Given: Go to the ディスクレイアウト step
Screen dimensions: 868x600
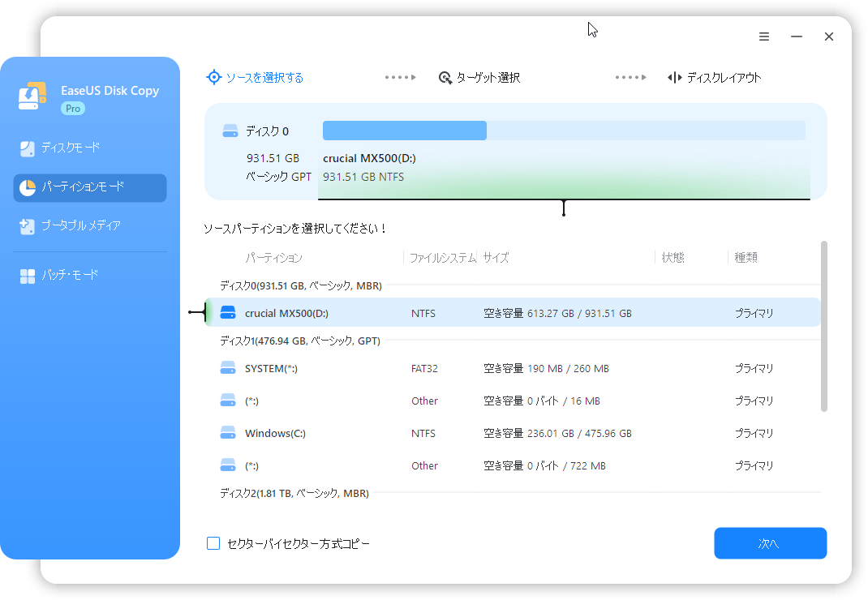Looking at the screenshot, I should click(x=714, y=78).
